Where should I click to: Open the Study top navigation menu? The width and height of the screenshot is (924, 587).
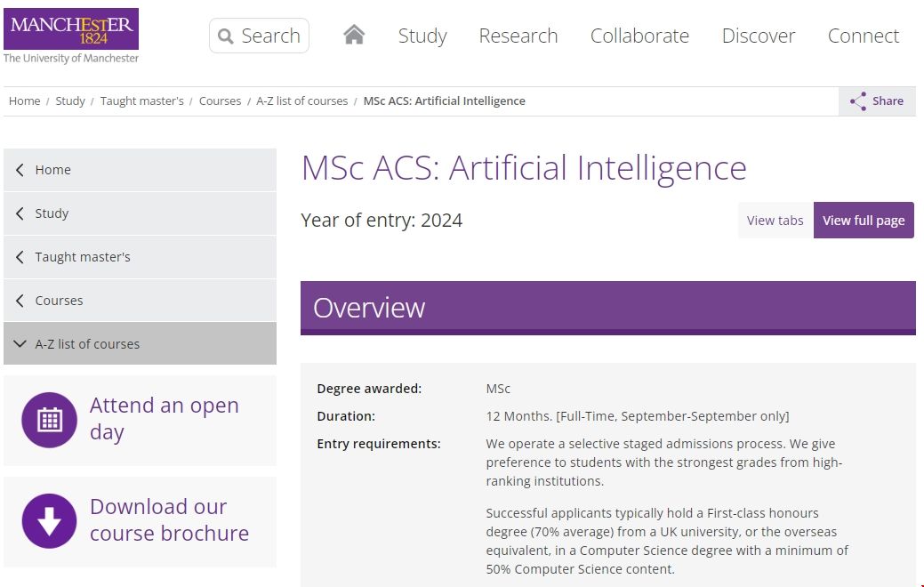coord(422,36)
